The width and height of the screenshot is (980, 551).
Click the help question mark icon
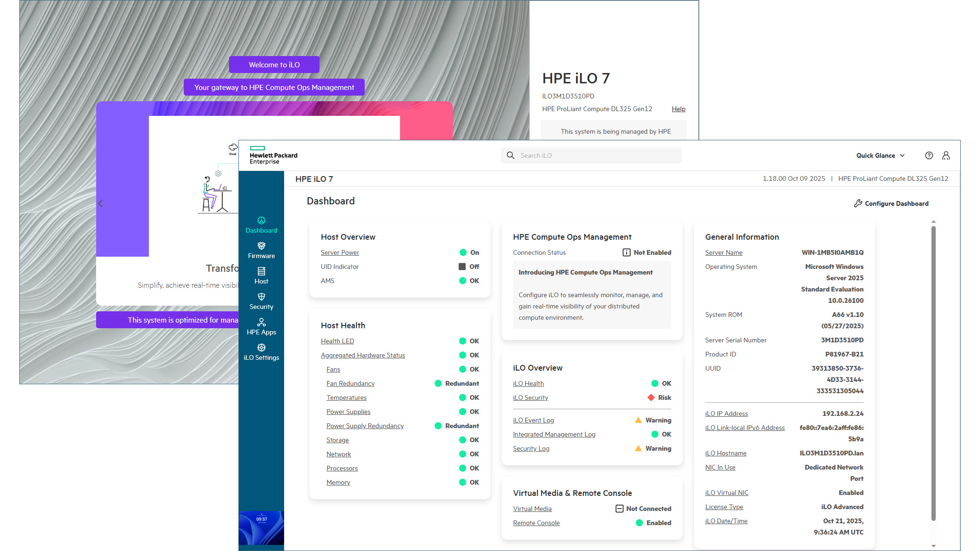click(x=929, y=155)
